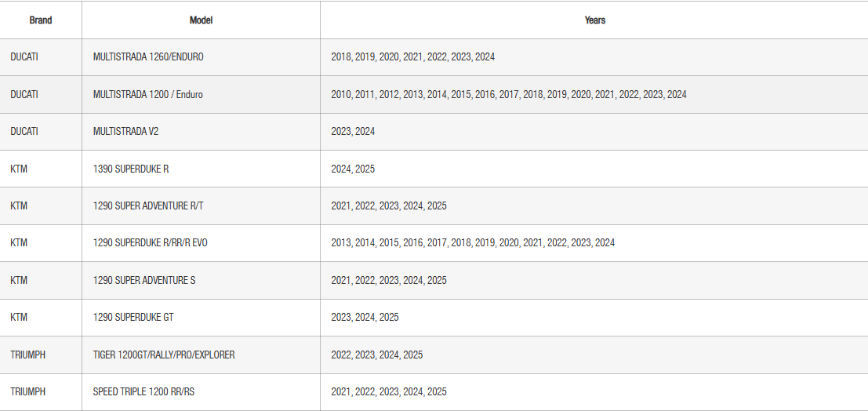This screenshot has width=868, height=411.
Task: Select the 1290 SUPER ADVENTURE R/T cell
Action: click(x=148, y=205)
